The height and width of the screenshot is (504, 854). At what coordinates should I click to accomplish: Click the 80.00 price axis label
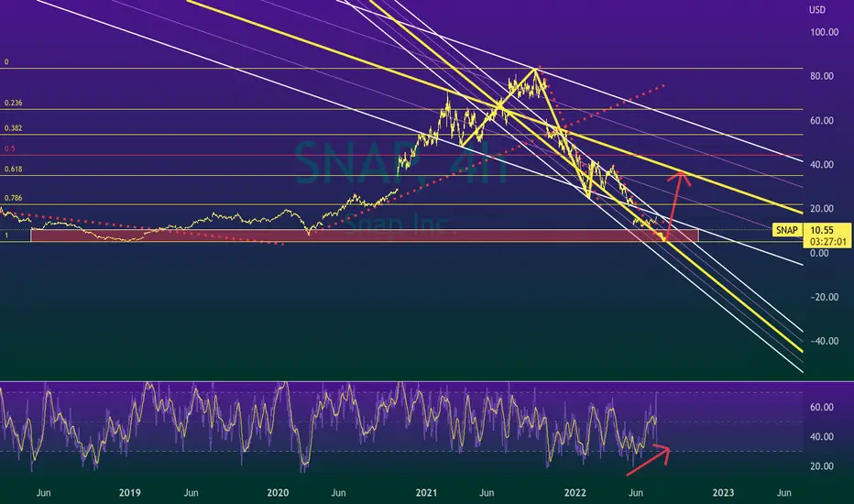[822, 76]
